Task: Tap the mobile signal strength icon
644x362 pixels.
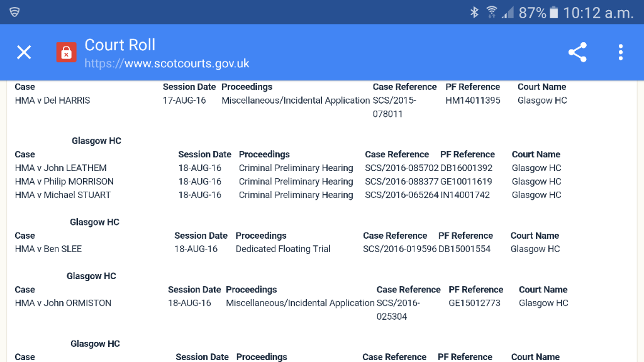Action: [507, 12]
